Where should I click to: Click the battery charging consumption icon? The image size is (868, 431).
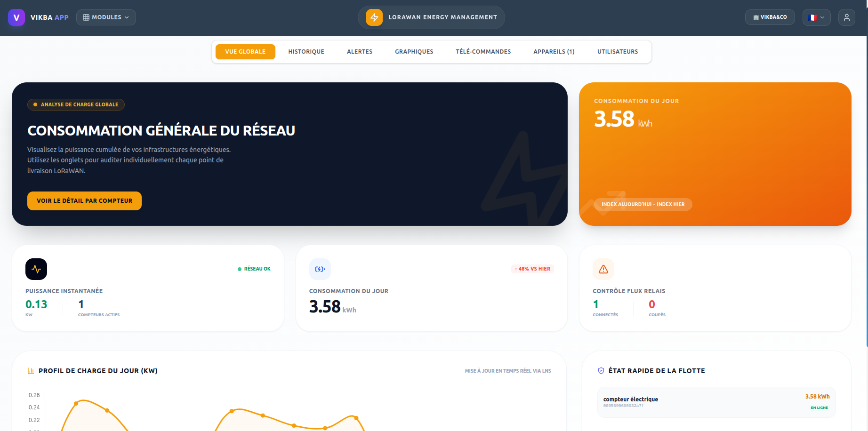(x=320, y=269)
